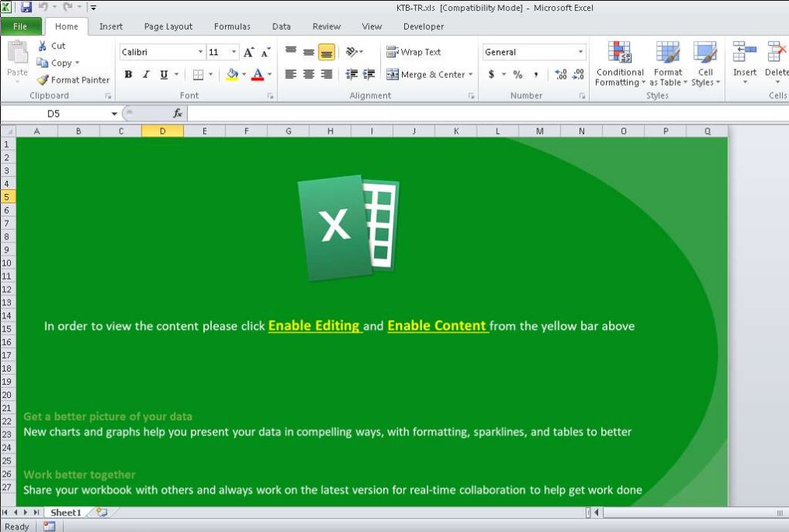Screen dimensions: 789x532
Task: Click Format Painter
Action: coord(73,80)
